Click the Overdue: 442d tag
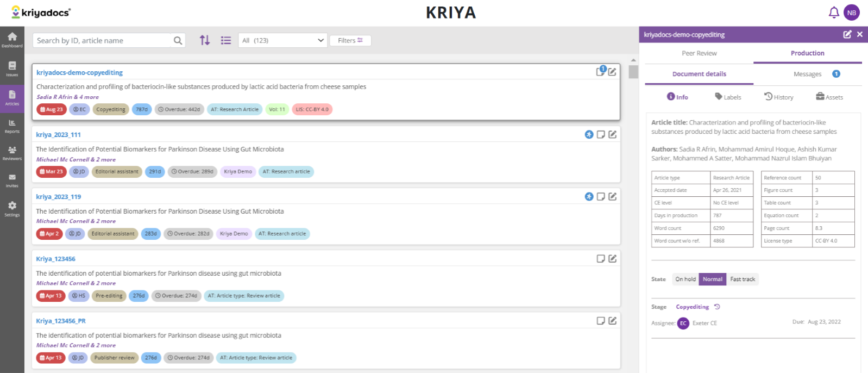 (179, 109)
